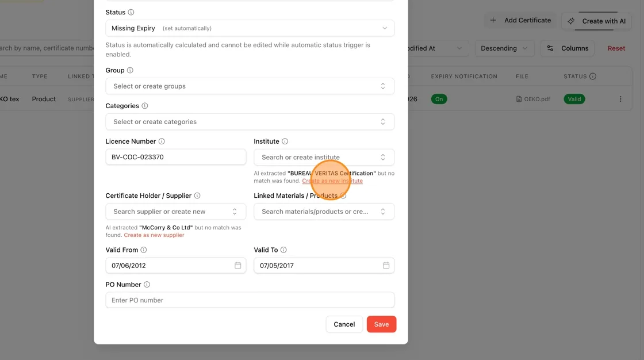Click the Categories info icon

tap(144, 106)
